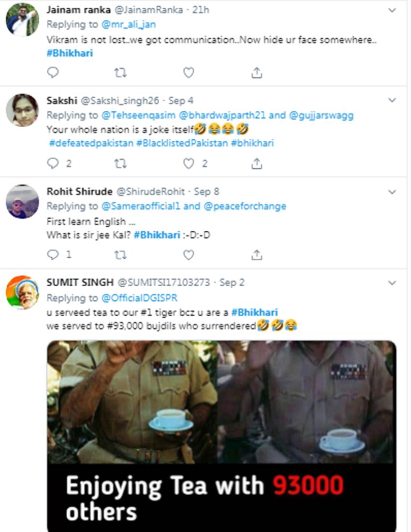Expand options menu on Jainam ranka's tweet

click(392, 9)
